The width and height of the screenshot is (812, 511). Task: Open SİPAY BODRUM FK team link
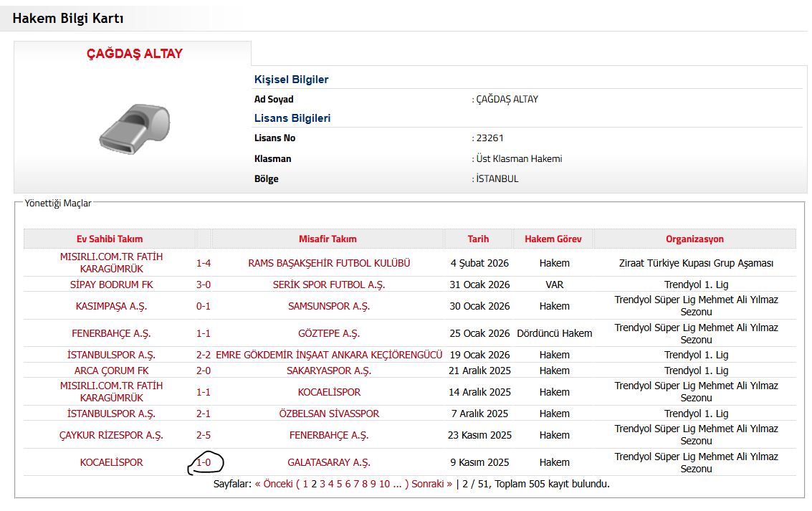(111, 285)
